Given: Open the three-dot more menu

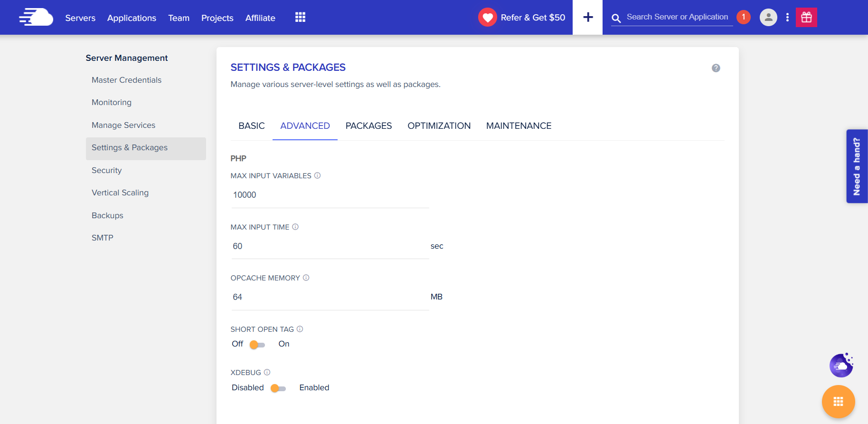Looking at the screenshot, I should (x=787, y=17).
